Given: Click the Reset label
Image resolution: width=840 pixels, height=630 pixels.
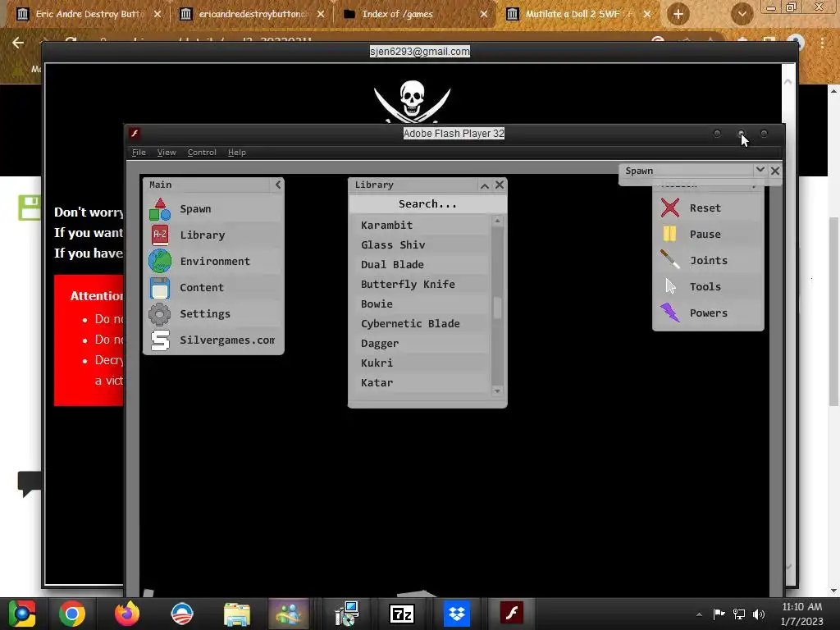Looking at the screenshot, I should pos(705,208).
